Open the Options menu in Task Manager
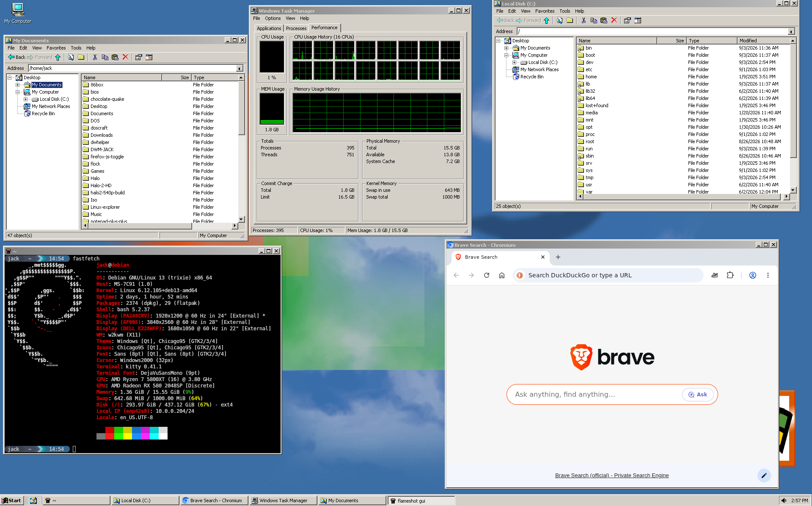 pyautogui.click(x=273, y=18)
